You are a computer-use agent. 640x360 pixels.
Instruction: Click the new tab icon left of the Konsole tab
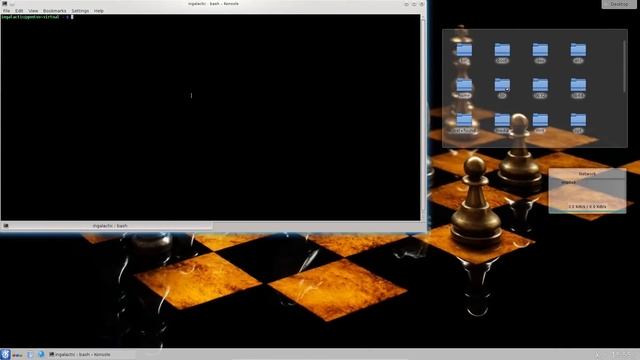pyautogui.click(x=6, y=226)
